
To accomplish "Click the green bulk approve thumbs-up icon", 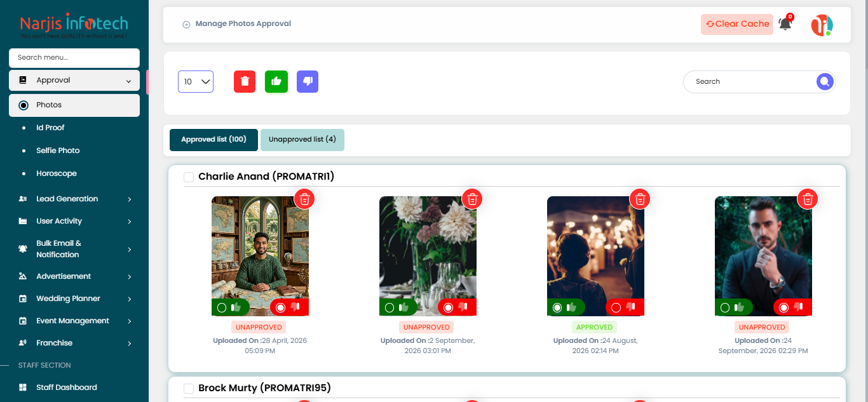I will (x=276, y=81).
